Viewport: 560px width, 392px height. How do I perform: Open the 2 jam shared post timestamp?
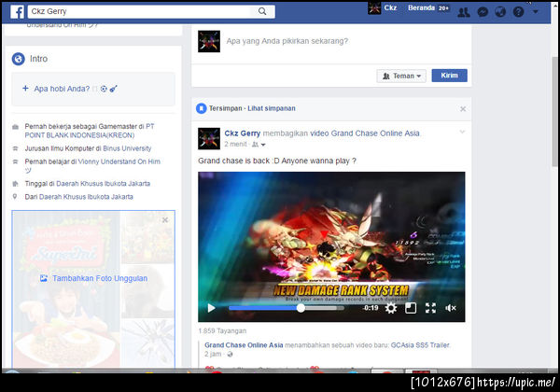[x=213, y=354]
